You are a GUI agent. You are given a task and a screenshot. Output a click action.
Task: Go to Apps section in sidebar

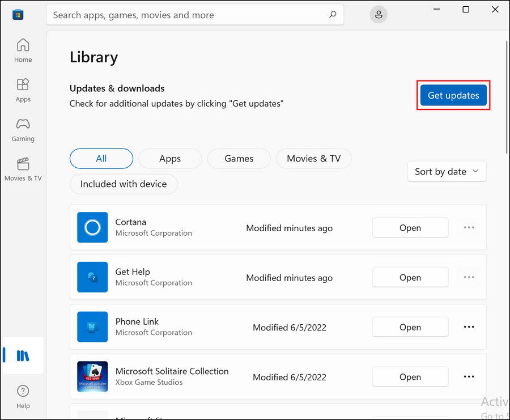coord(23,90)
